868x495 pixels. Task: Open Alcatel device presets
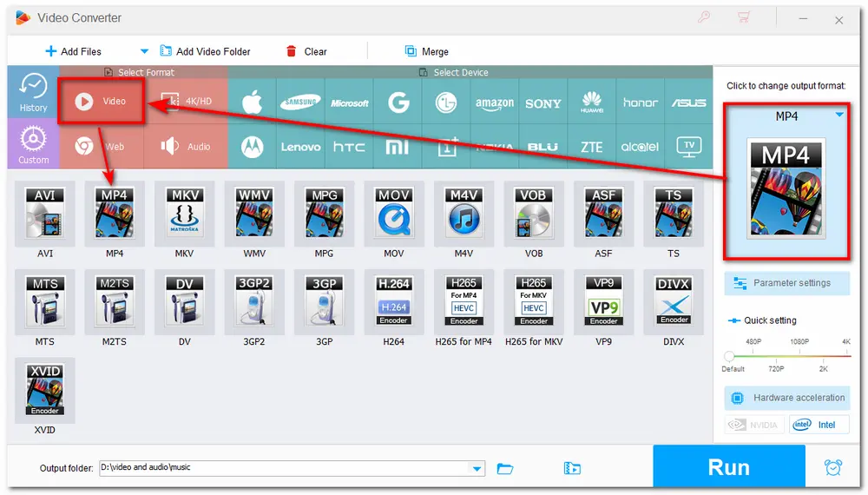tap(640, 147)
